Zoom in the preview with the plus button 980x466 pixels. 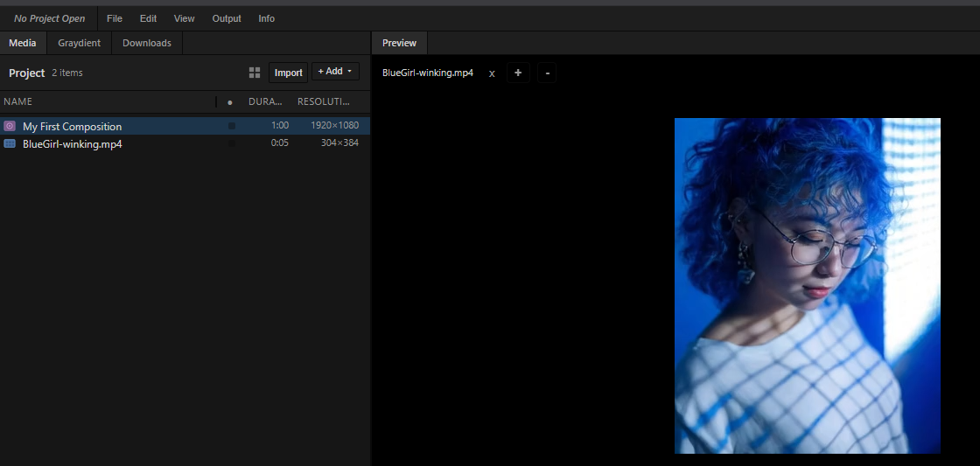pyautogui.click(x=518, y=73)
